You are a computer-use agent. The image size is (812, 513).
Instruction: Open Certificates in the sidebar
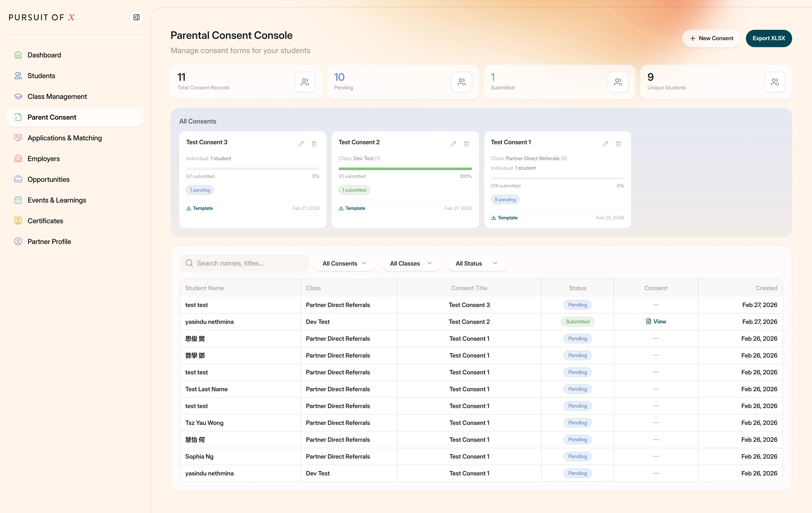click(x=75, y=221)
